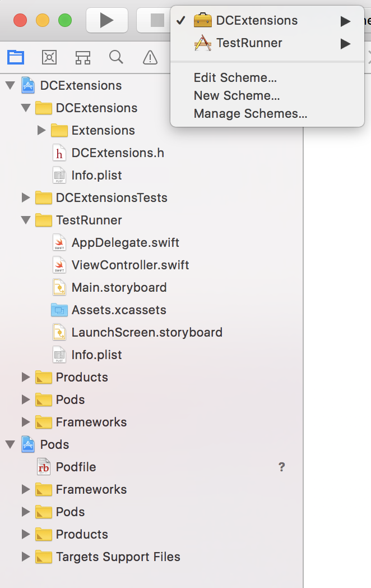This screenshot has width=371, height=588.
Task: Expand the DCExtensionsTests folder
Action: click(26, 197)
